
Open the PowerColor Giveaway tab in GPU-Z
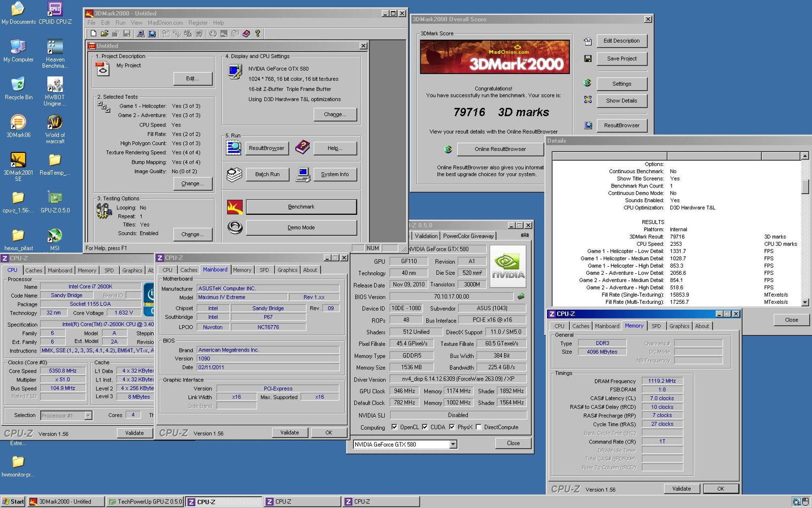tap(468, 236)
